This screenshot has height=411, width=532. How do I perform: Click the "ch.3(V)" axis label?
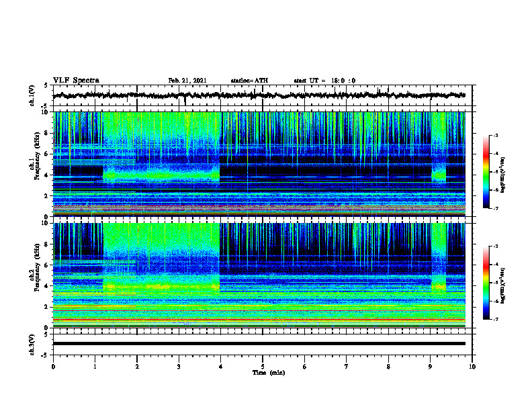32,345
